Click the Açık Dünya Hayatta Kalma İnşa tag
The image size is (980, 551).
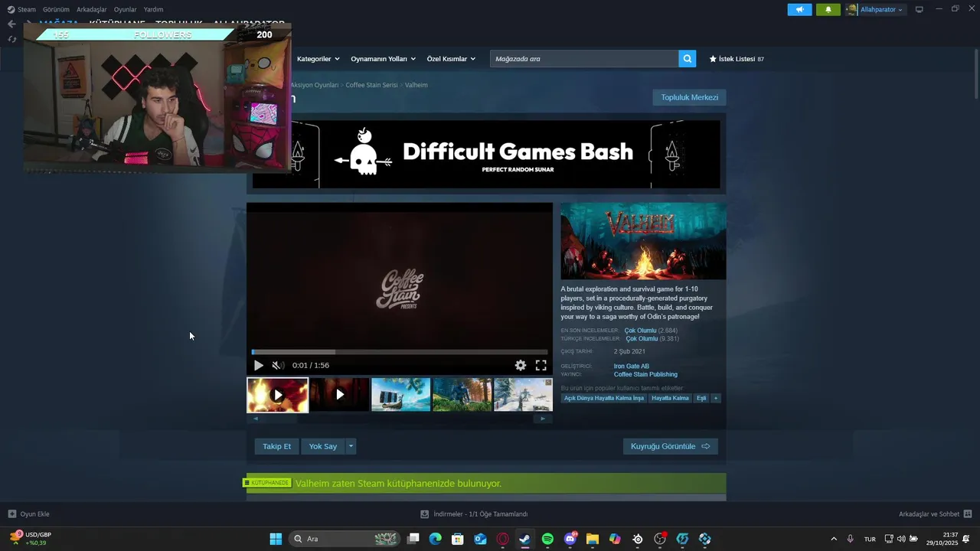(x=604, y=398)
